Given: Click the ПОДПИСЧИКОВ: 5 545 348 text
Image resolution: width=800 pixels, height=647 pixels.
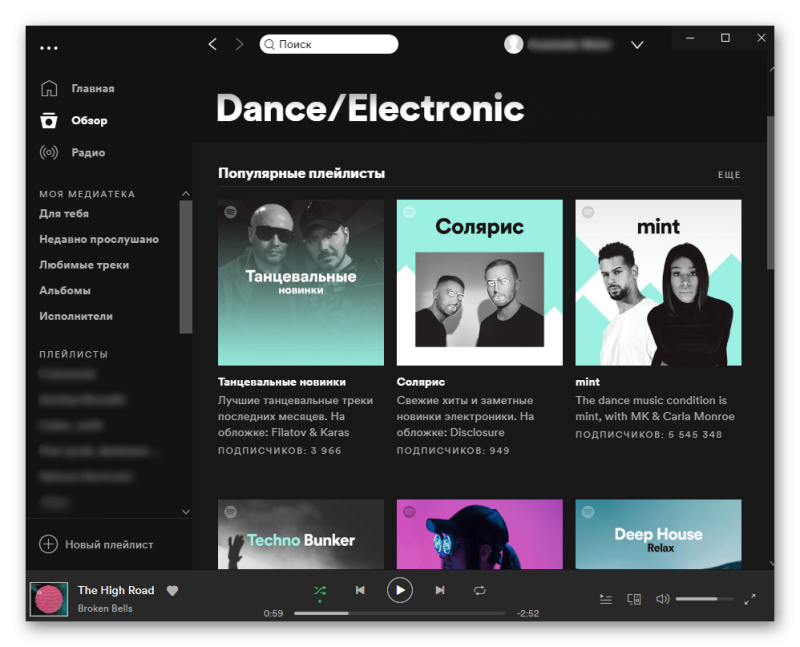Looking at the screenshot, I should coord(648,435).
